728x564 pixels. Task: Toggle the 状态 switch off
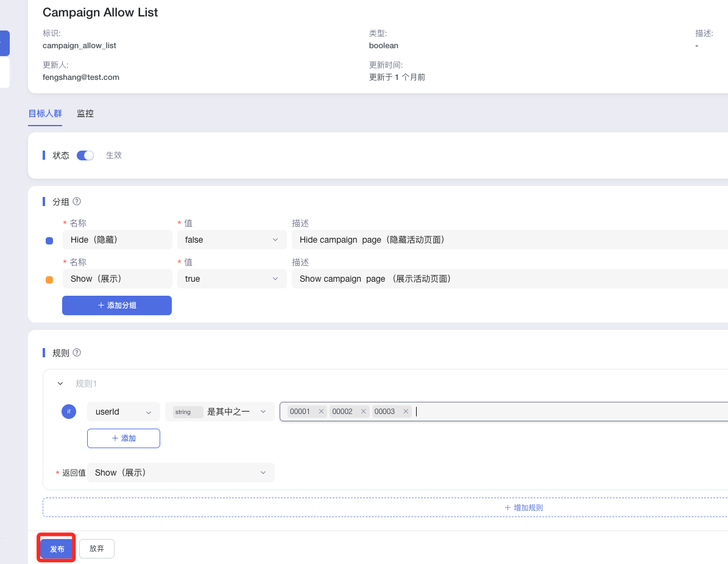(85, 155)
